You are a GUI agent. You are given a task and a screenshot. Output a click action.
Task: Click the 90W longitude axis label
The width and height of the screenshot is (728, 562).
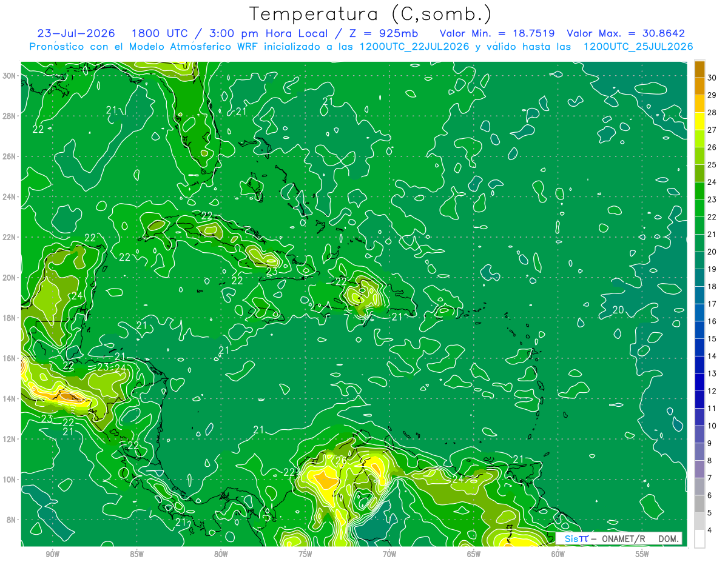point(52,554)
